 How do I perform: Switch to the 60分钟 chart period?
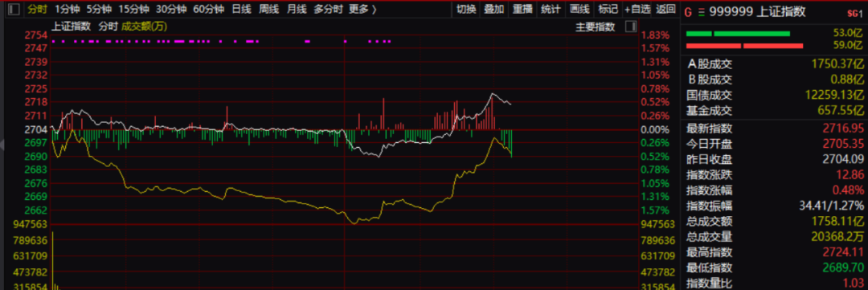(x=209, y=9)
